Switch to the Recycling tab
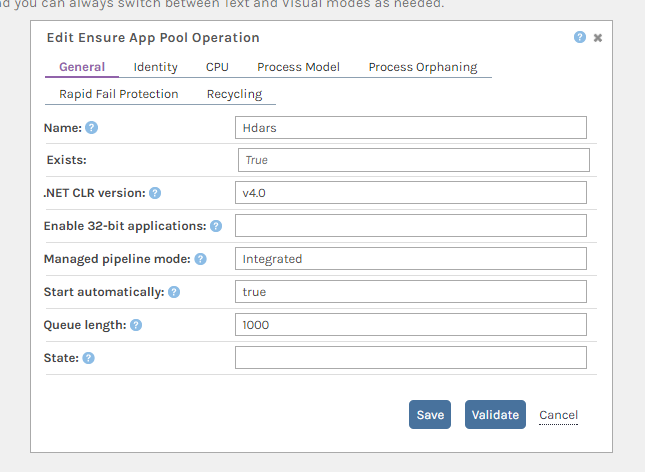This screenshot has width=645, height=472. pyautogui.click(x=234, y=94)
